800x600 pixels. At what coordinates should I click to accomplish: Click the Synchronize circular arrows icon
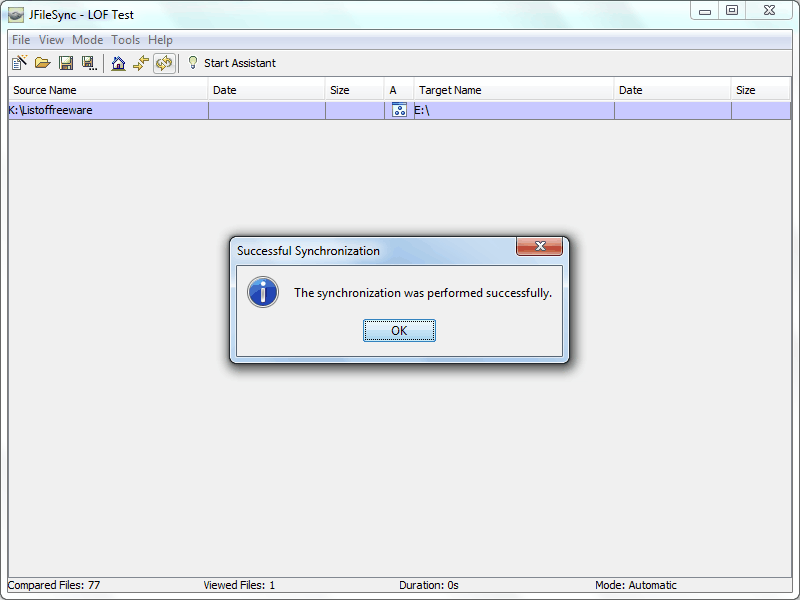(164, 63)
